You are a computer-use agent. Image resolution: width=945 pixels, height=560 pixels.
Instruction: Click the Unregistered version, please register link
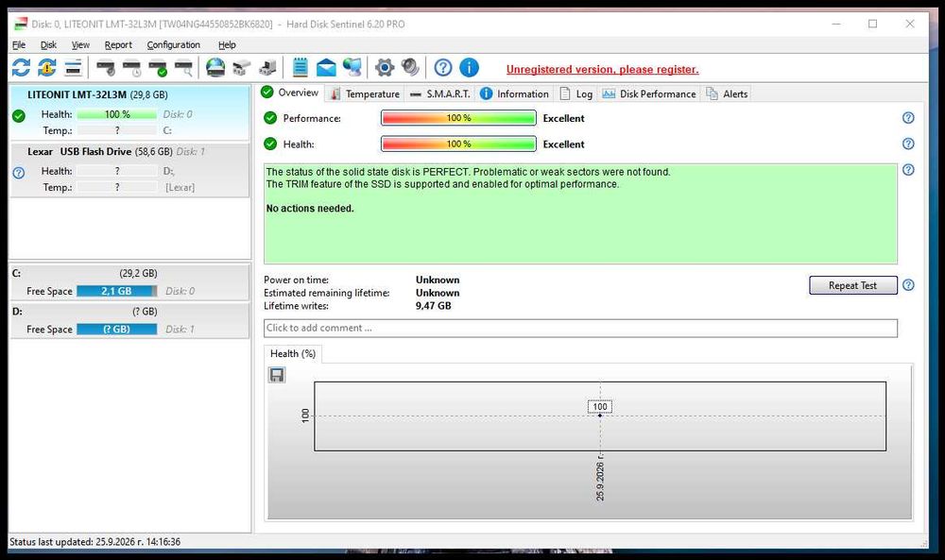point(602,69)
